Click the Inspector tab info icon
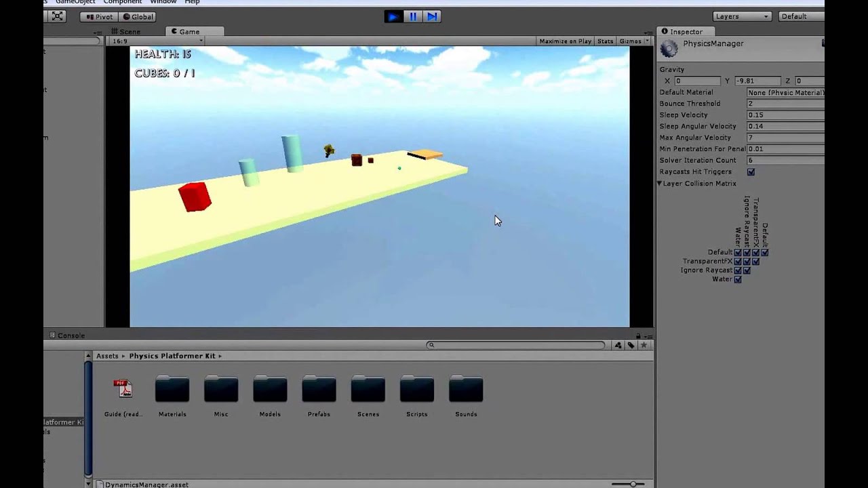Viewport: 868px width, 488px height. click(664, 32)
